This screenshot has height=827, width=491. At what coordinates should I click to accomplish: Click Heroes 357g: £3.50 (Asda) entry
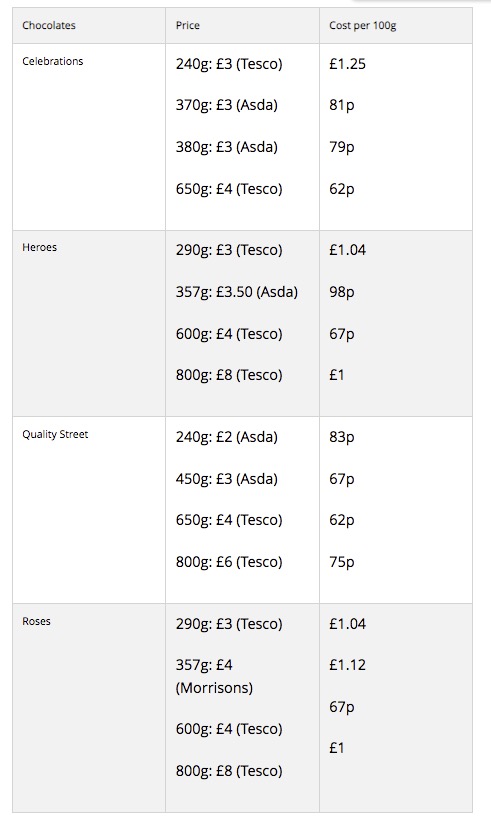tap(237, 292)
